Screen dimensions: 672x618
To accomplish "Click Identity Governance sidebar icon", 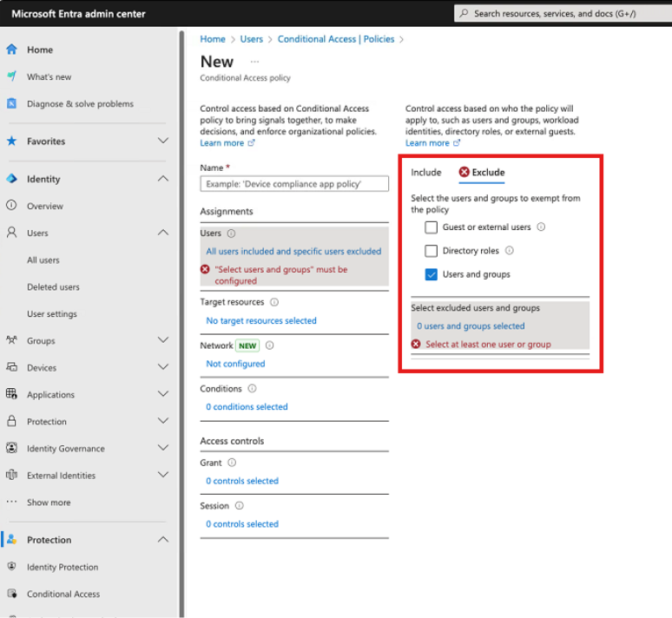I will (12, 448).
